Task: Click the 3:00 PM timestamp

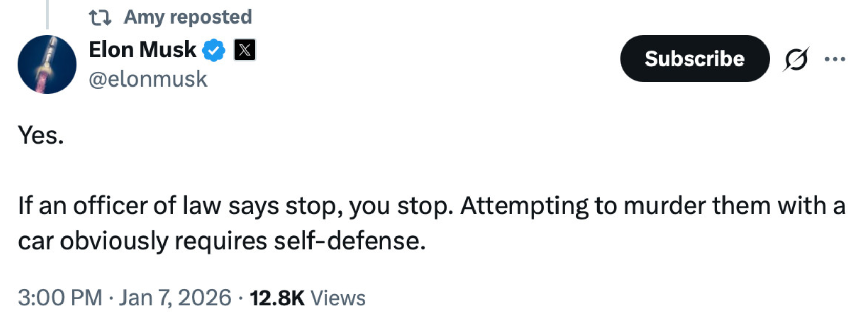Action: pos(60,298)
